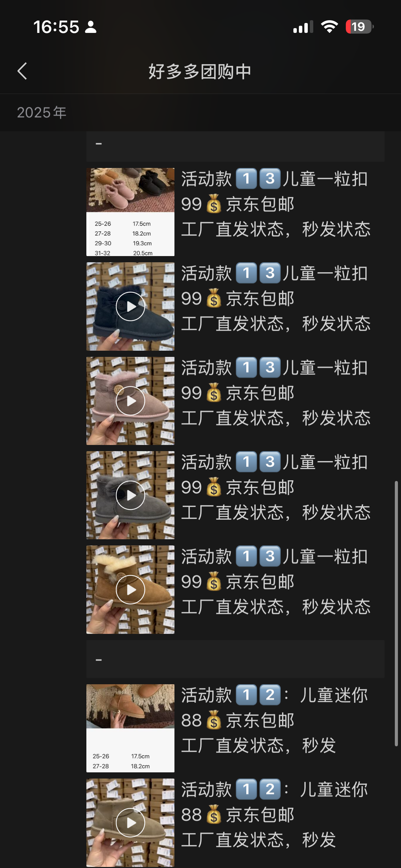The width and height of the screenshot is (401, 868).
Task: Play the chestnut button boot video
Action: pos(130,590)
